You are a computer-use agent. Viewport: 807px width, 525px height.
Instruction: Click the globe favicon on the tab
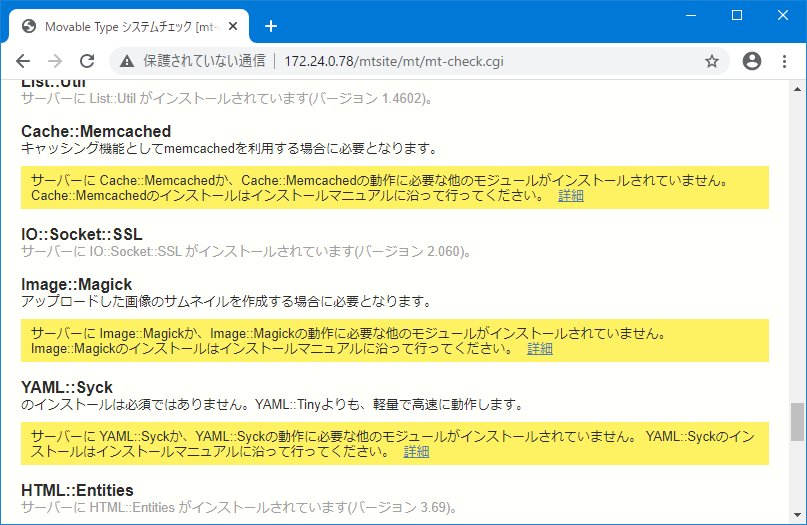pos(29,26)
